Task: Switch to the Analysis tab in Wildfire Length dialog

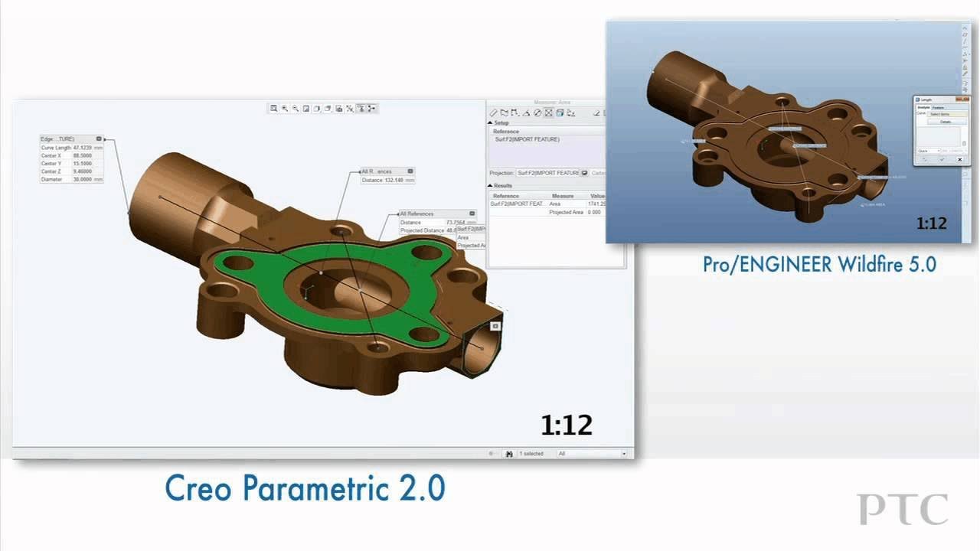Action: pyautogui.click(x=924, y=108)
